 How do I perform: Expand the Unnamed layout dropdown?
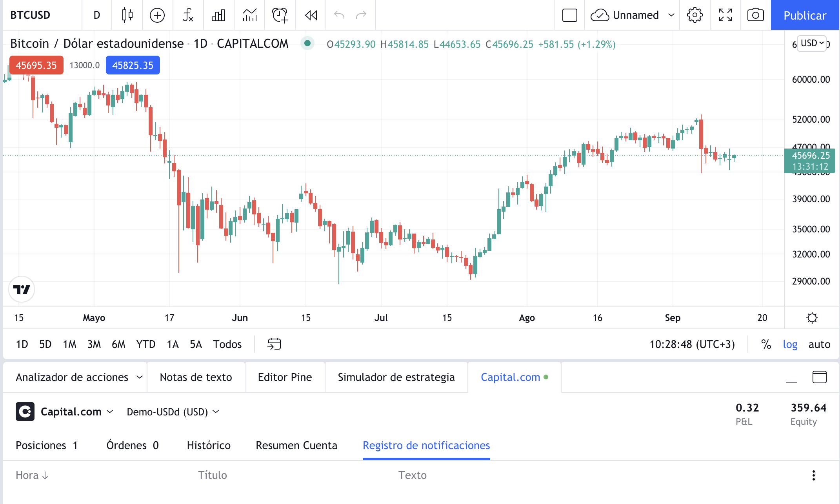(x=671, y=15)
